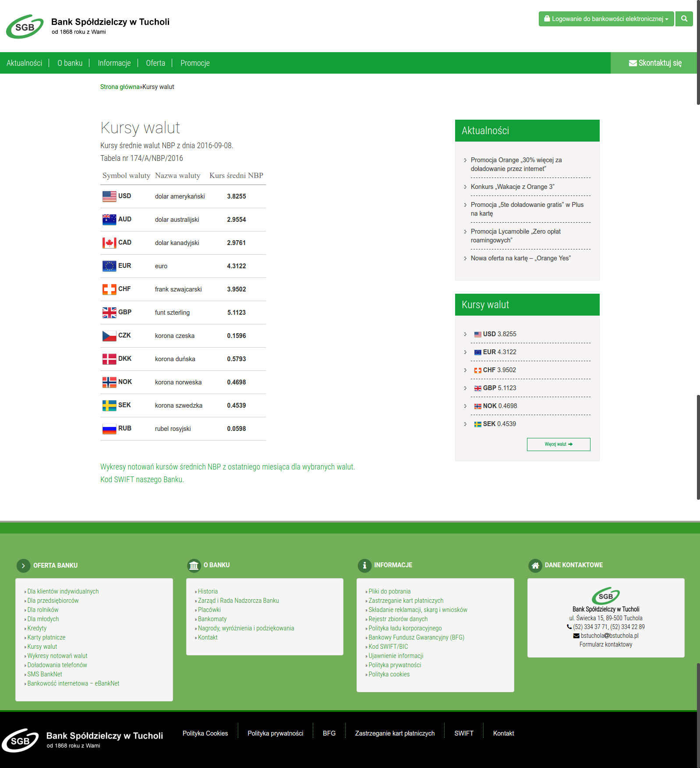The width and height of the screenshot is (700, 768).
Task: Open the Oferta menu item
Action: 156,63
